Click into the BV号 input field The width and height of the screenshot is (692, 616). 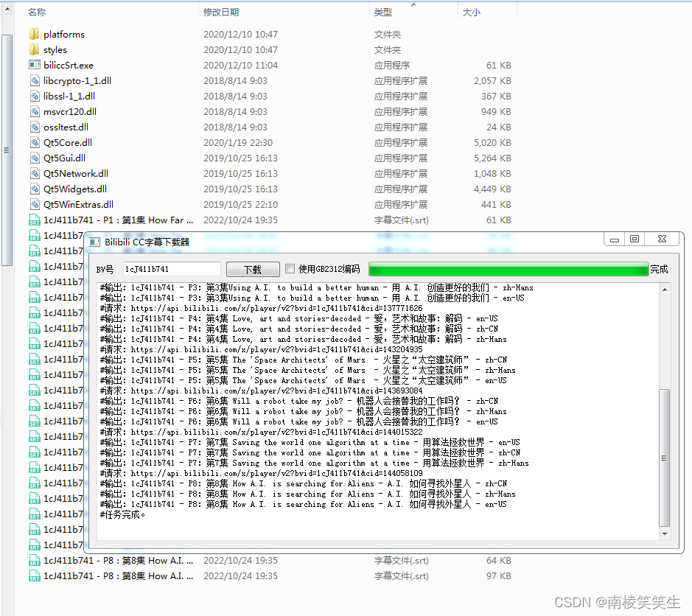[x=172, y=269]
